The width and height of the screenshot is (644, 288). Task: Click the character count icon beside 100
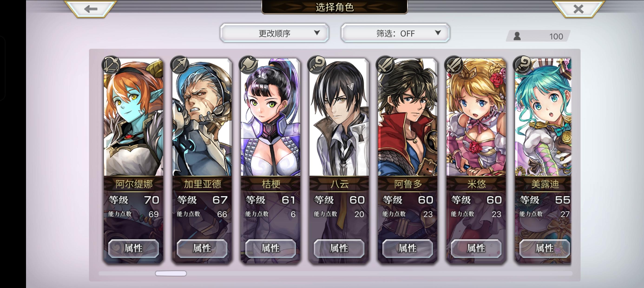(x=517, y=36)
